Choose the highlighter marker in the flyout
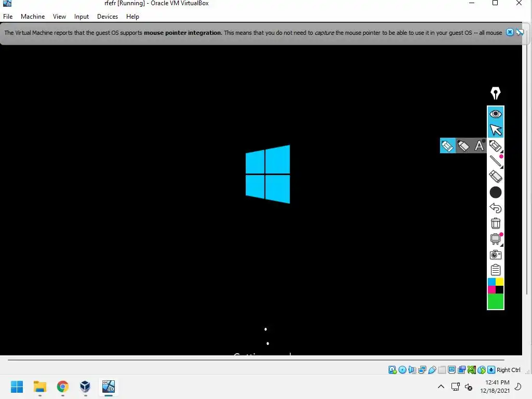The width and height of the screenshot is (532, 399). 463,146
